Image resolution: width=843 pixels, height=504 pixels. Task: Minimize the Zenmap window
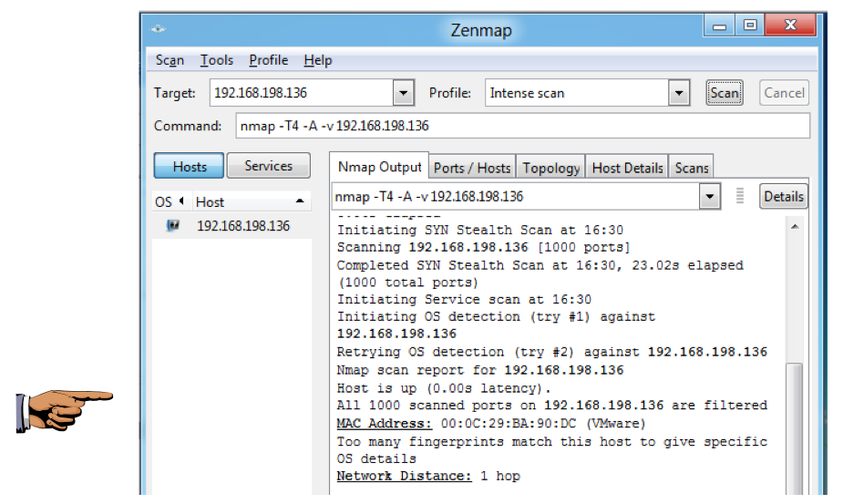pyautogui.click(x=720, y=26)
